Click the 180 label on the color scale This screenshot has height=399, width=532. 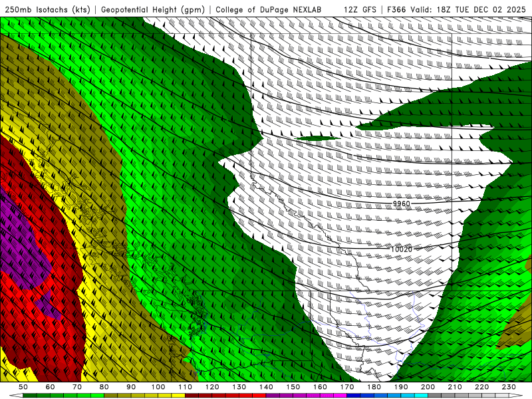pos(374,387)
